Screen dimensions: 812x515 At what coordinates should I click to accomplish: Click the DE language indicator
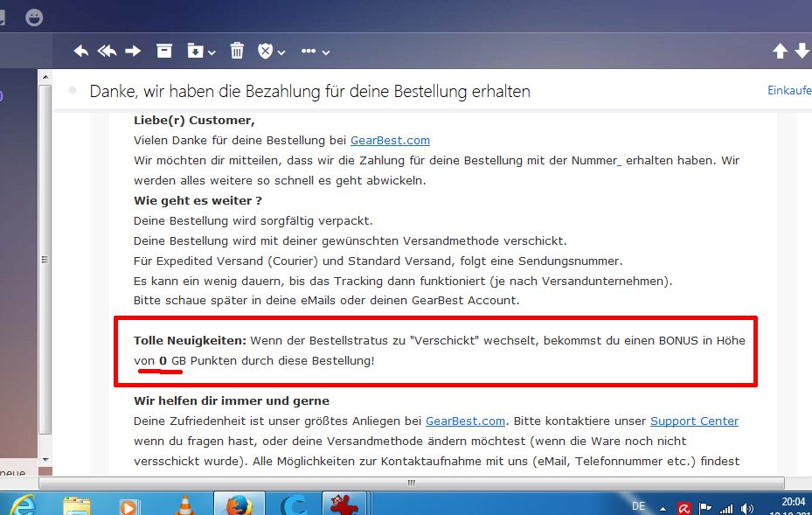(639, 506)
